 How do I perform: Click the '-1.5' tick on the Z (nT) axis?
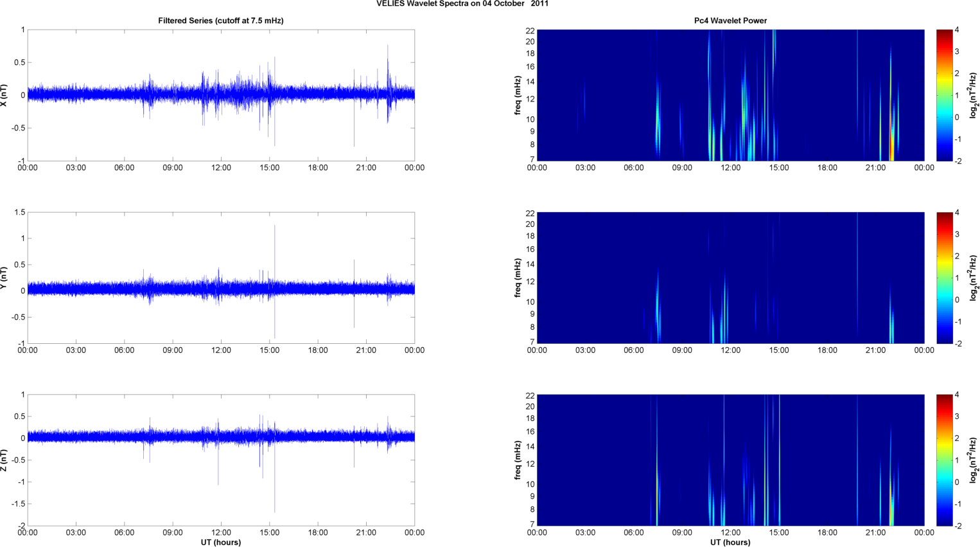tap(18, 504)
